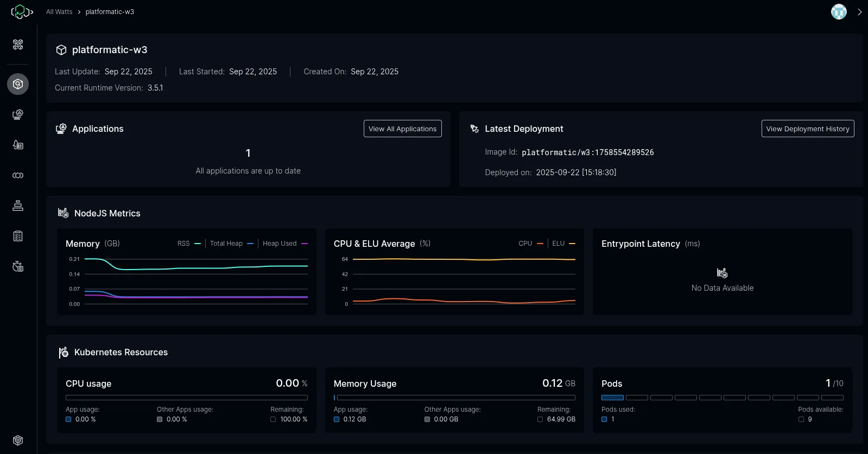Click the Platformatic logo in top-left corner
This screenshot has height=454, width=868.
click(22, 11)
